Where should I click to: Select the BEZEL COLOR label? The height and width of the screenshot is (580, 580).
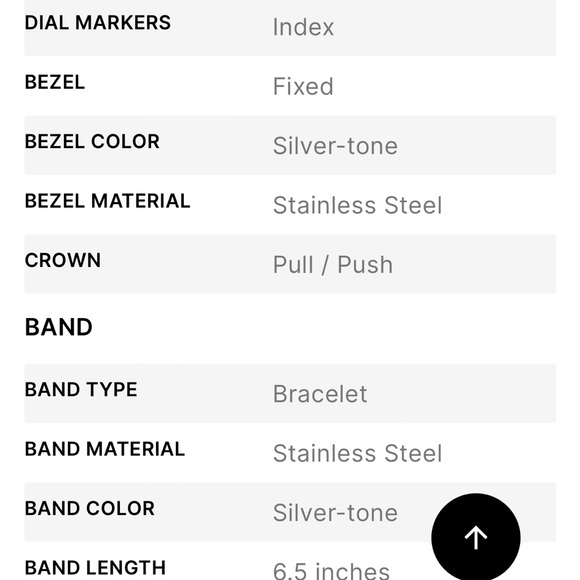[92, 141]
